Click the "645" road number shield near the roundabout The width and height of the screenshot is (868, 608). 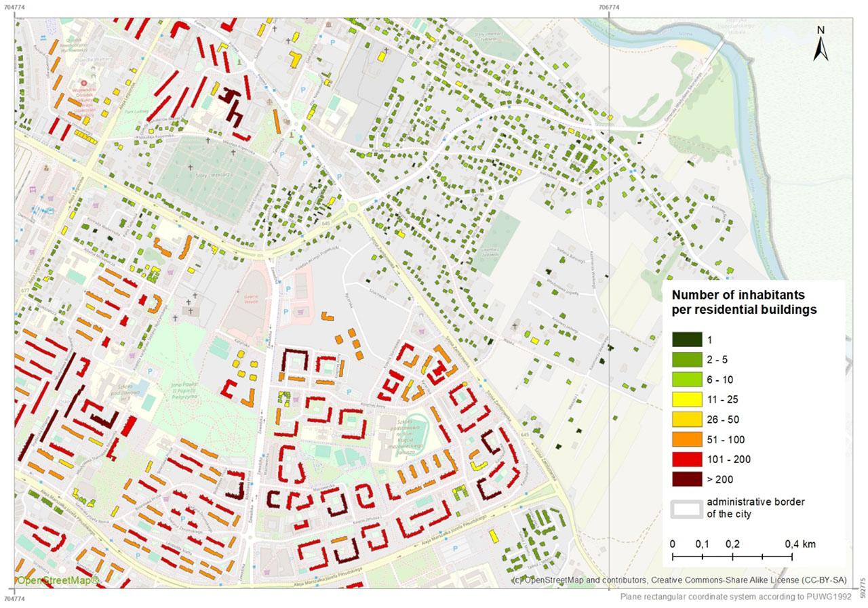tap(327, 223)
